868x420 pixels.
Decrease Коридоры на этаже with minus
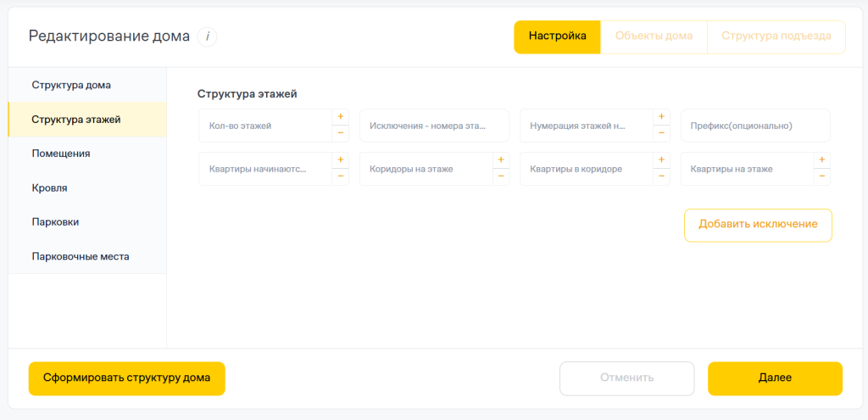pyautogui.click(x=501, y=176)
